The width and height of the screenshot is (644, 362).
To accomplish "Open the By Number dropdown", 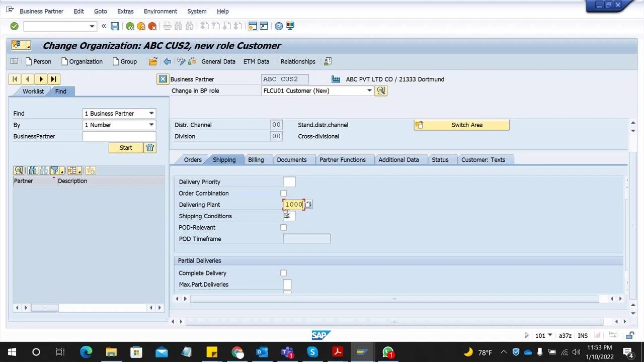I will click(151, 125).
